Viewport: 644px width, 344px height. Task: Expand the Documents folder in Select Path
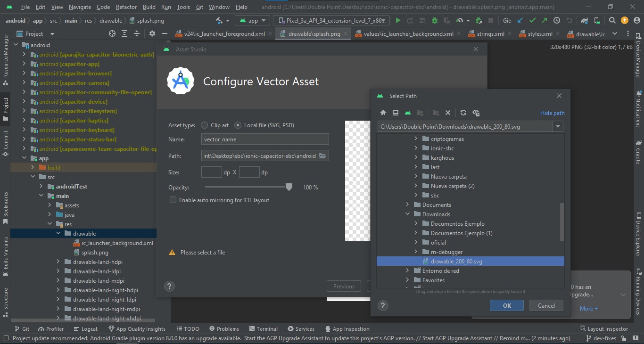tap(408, 205)
